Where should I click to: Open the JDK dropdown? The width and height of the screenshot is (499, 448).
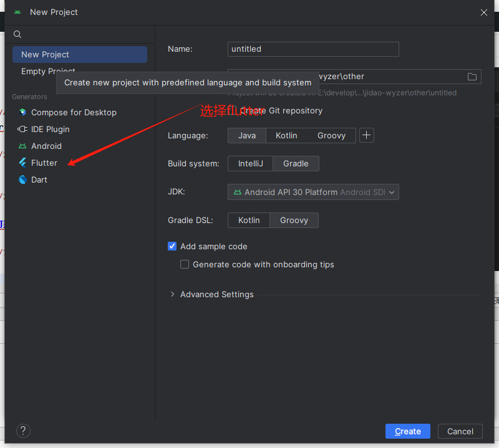click(313, 192)
